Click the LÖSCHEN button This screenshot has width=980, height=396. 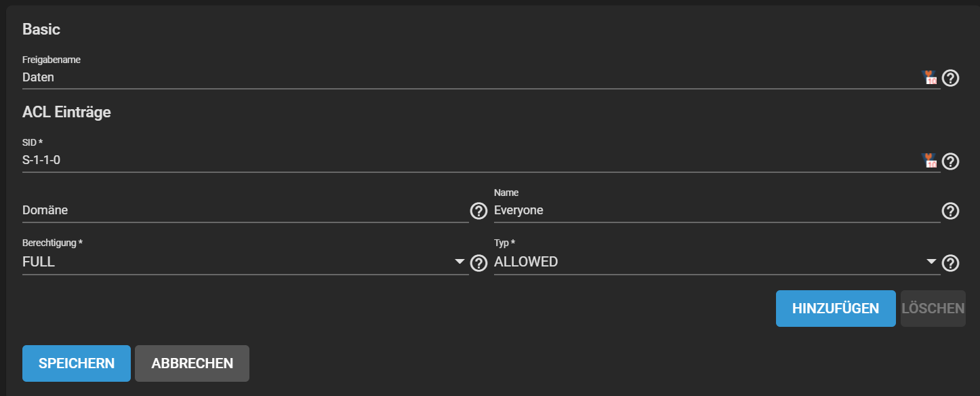(933, 309)
